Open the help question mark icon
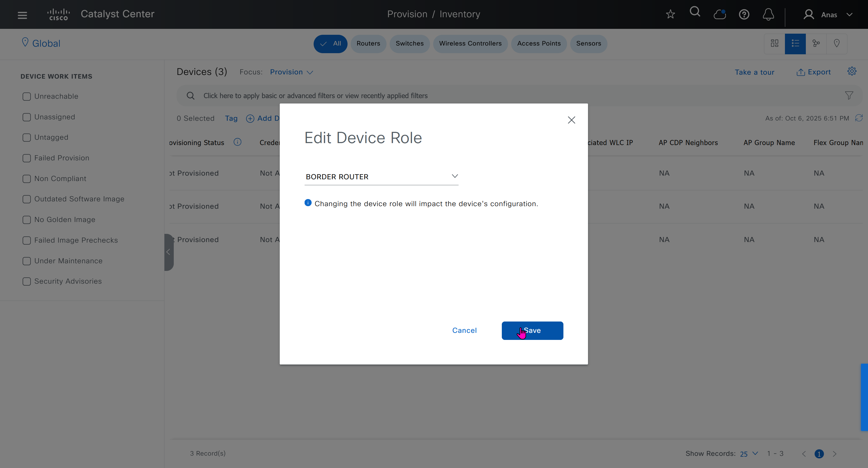The width and height of the screenshot is (868, 468). coord(744,14)
